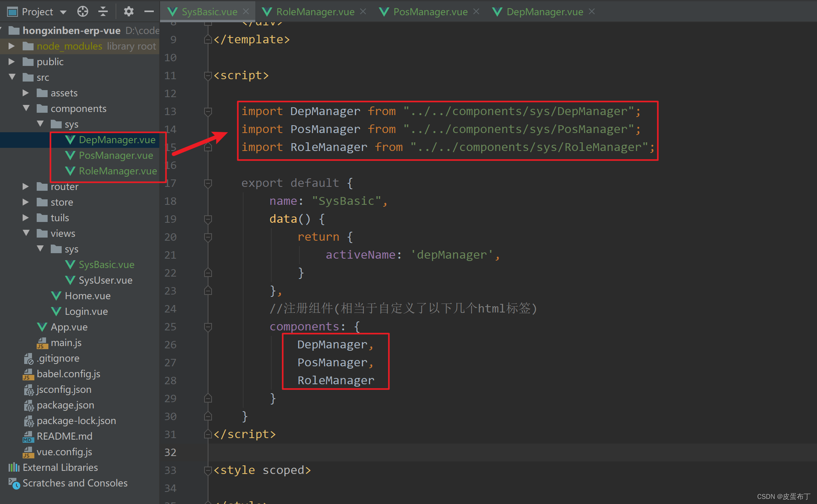The width and height of the screenshot is (817, 504).
Task: Collapse the src folder
Action: tap(12, 77)
